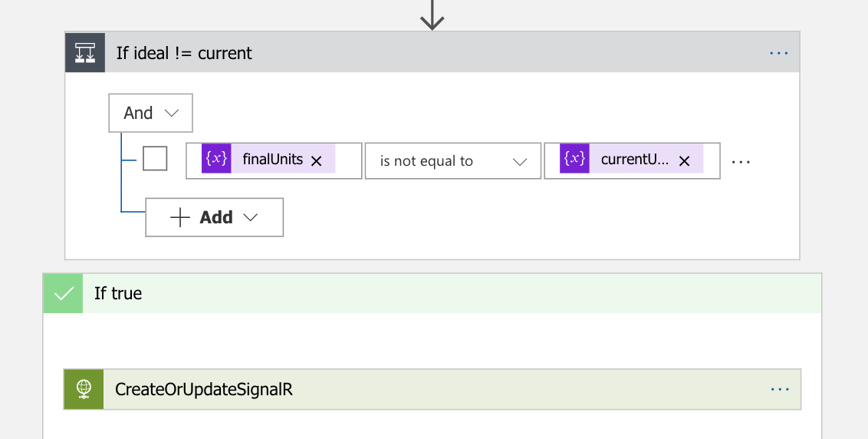868x439 pixels.
Task: Expand the And operator dropdown
Action: tap(150, 113)
